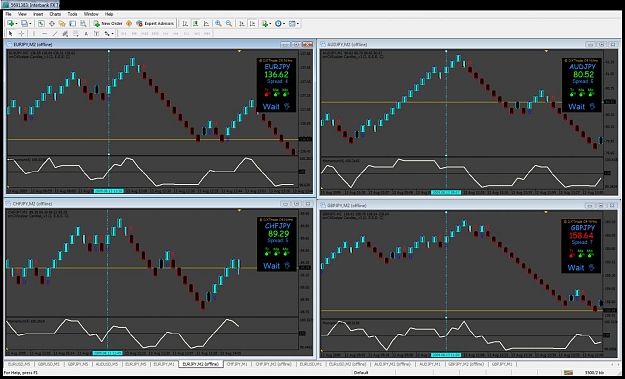Select the Horizontal Line drawing tool
The image size is (625, 379).
tap(45, 33)
